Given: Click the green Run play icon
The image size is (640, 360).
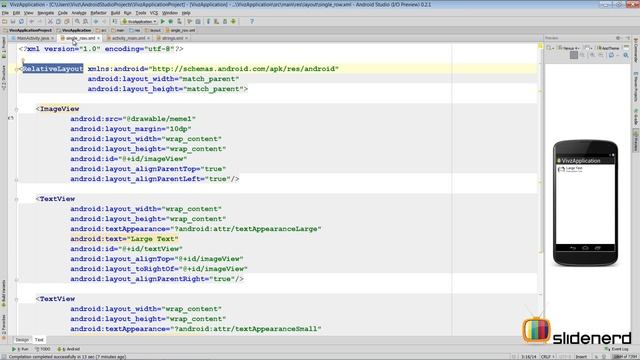Looking at the screenshot, I should pyautogui.click(x=162, y=21).
